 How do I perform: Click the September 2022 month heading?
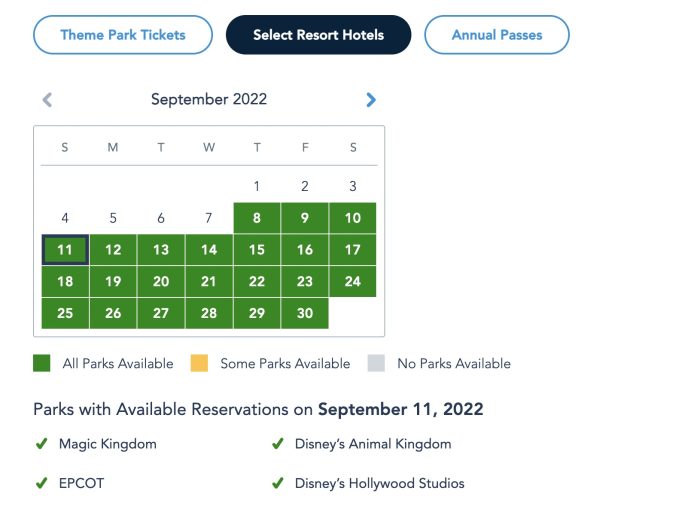click(x=209, y=100)
